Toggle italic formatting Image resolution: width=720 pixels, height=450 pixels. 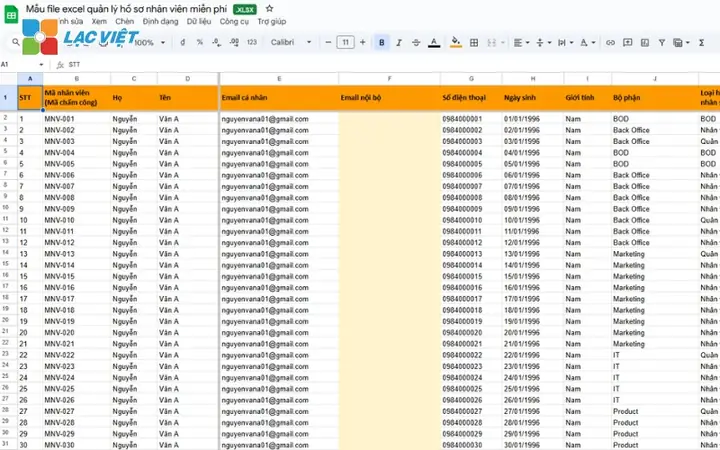click(x=399, y=42)
